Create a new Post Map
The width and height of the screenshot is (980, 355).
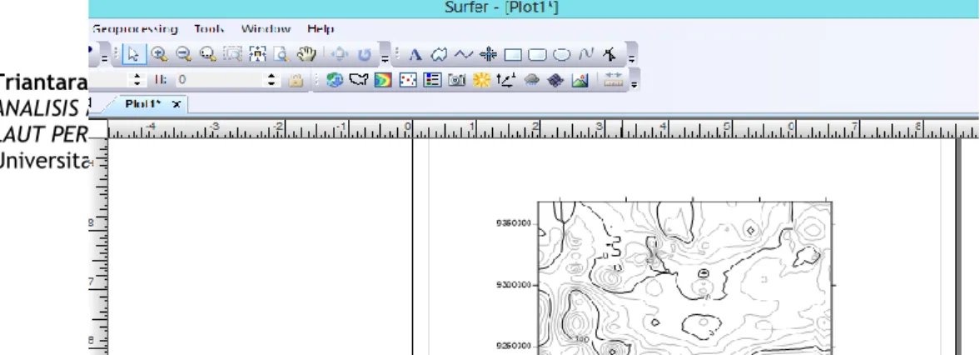click(x=407, y=80)
